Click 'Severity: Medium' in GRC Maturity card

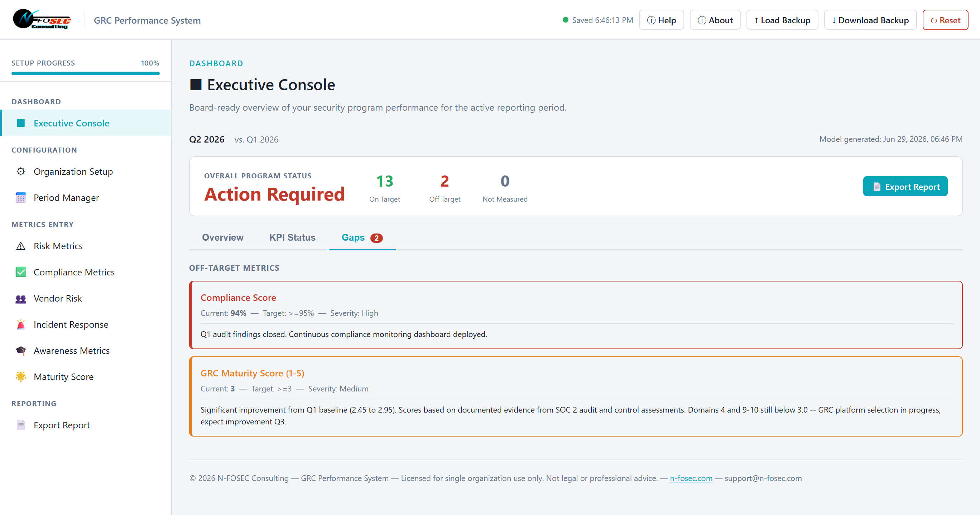coord(338,389)
